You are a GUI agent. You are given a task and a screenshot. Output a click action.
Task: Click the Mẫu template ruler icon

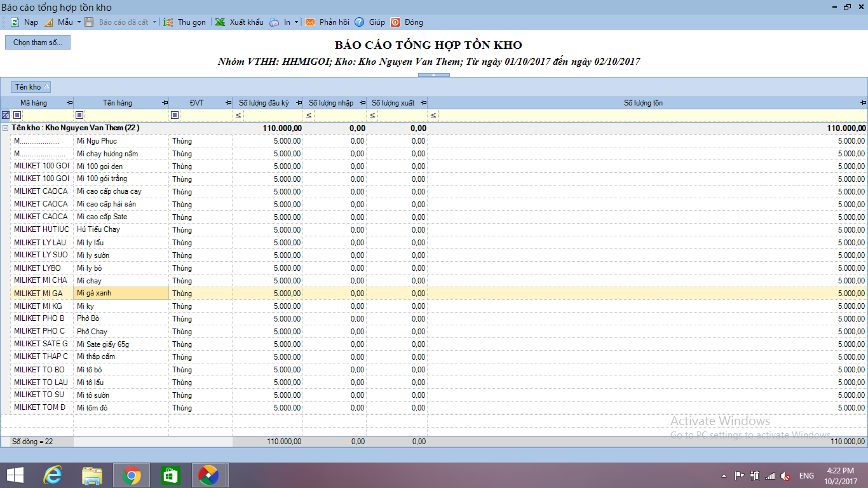click(x=48, y=22)
